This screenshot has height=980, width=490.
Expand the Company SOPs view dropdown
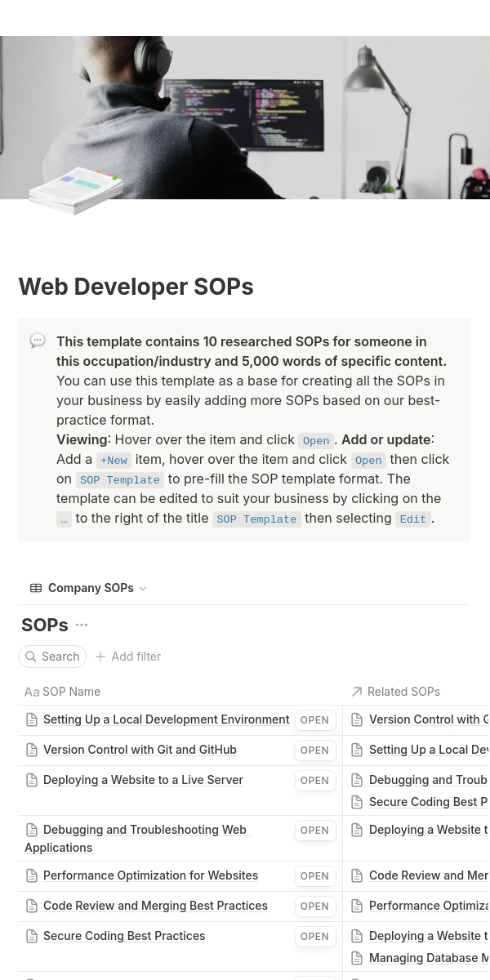point(143,589)
